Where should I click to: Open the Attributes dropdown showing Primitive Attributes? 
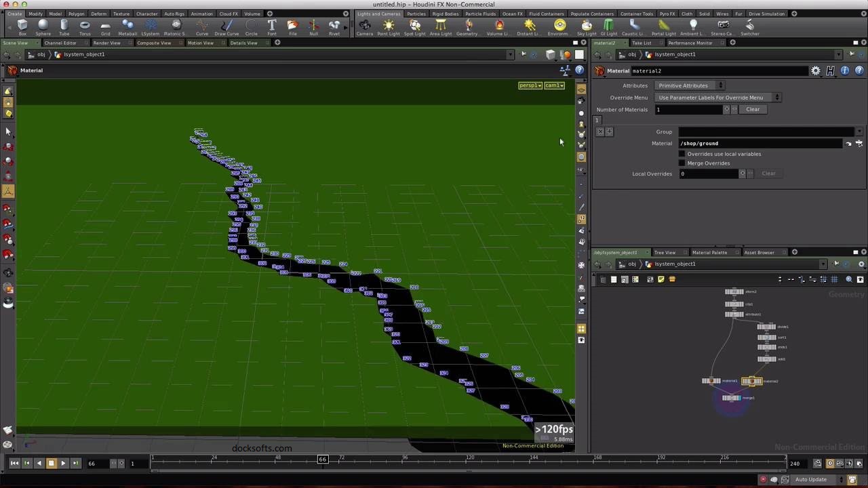(690, 85)
